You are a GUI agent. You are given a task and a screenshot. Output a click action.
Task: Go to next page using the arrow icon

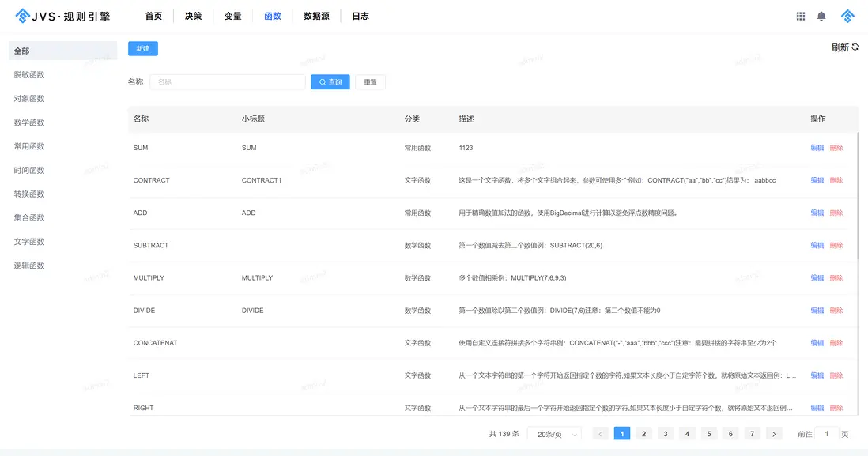tap(773, 433)
